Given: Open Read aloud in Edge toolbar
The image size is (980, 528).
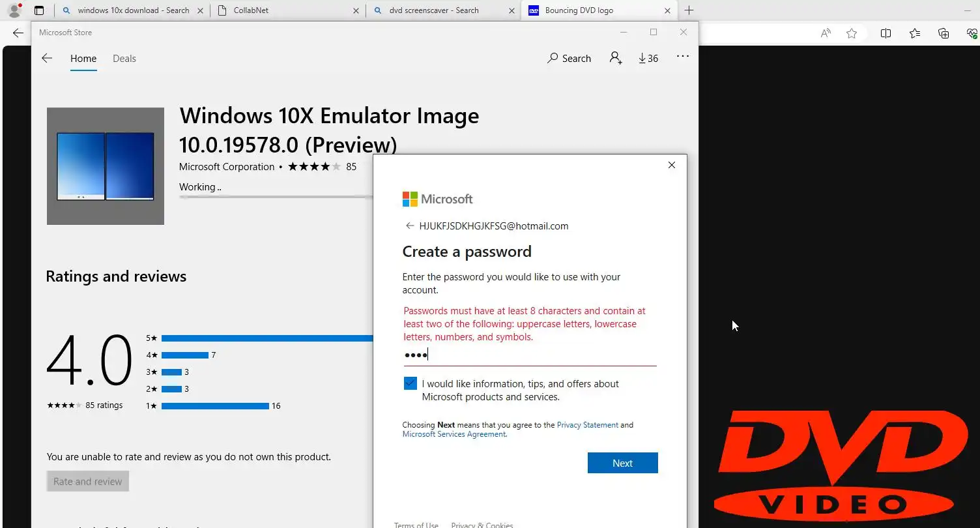Looking at the screenshot, I should tap(826, 33).
